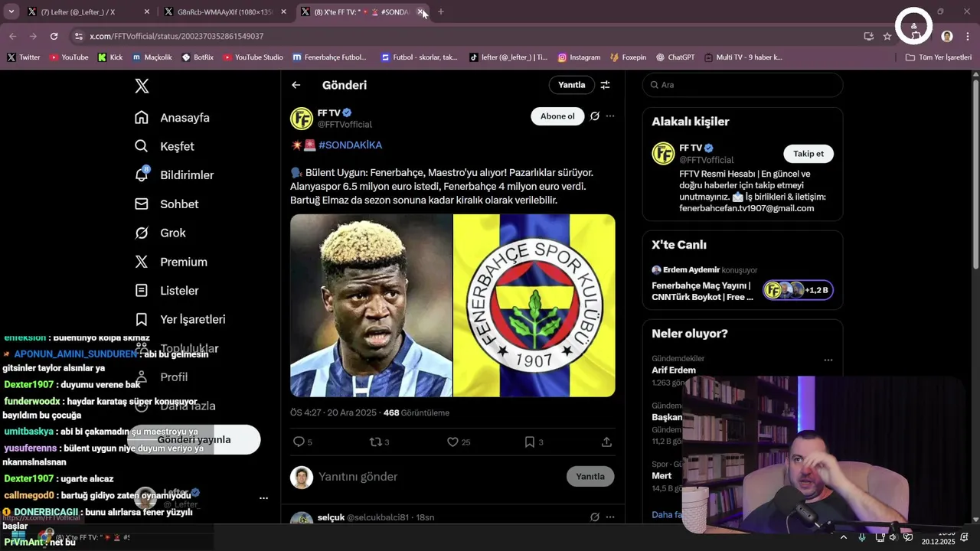Viewport: 980px width, 551px height.
Task: Bookmark this page with star icon
Action: [887, 36]
